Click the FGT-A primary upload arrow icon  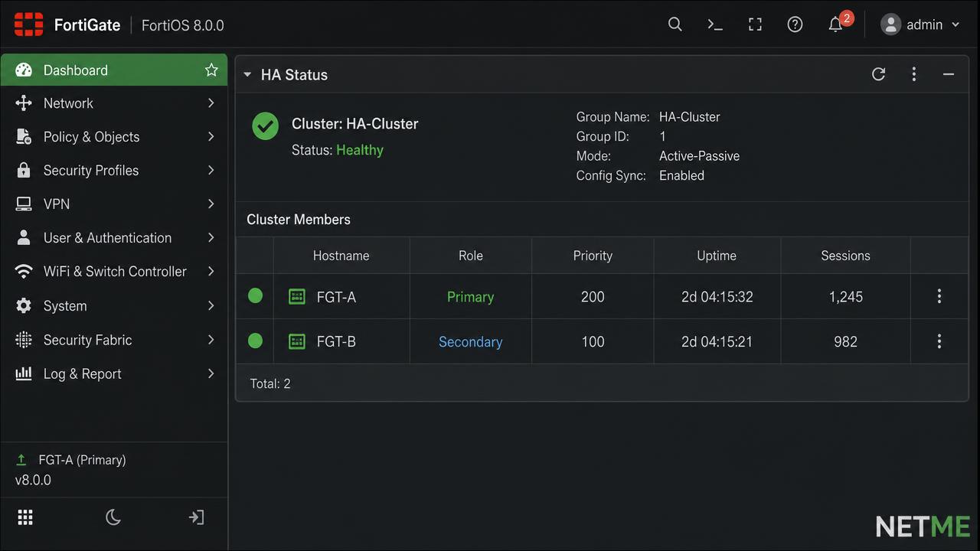click(21, 460)
